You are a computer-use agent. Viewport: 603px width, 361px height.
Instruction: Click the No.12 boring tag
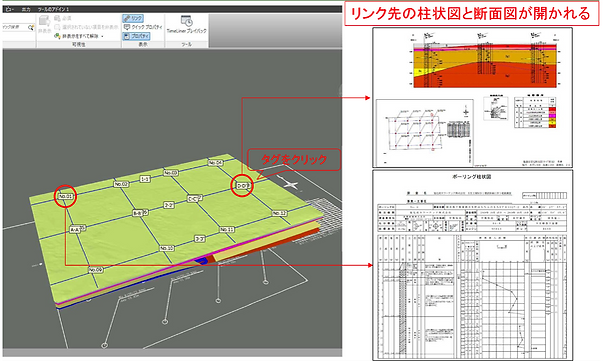pyautogui.click(x=279, y=213)
